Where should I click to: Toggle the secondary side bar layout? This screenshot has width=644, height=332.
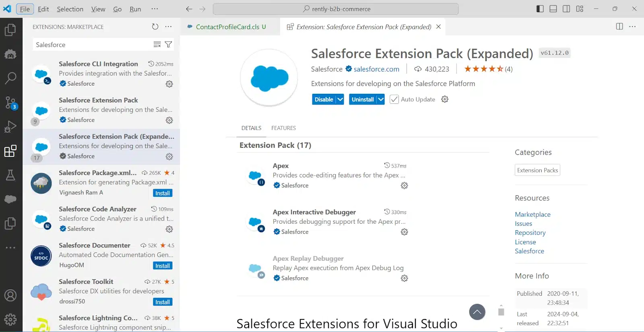566,9
